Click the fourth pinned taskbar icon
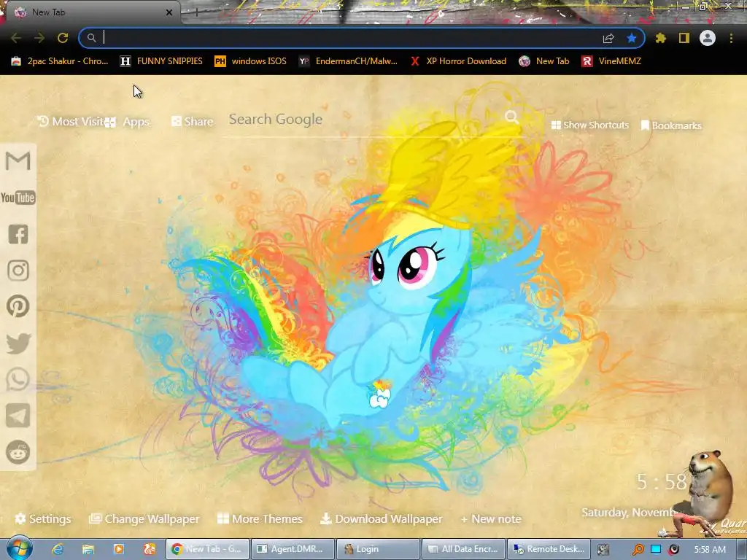Screen dimensions: 747x560 pos(150,549)
